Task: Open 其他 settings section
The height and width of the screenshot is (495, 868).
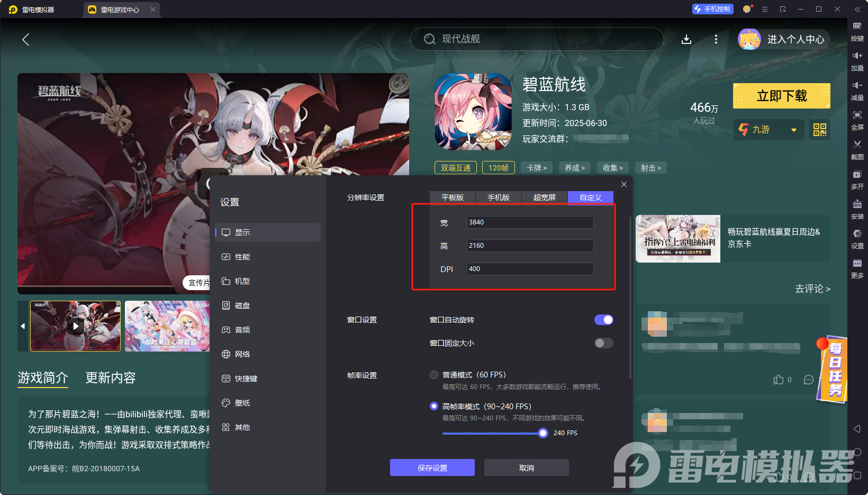Action: pos(268,427)
